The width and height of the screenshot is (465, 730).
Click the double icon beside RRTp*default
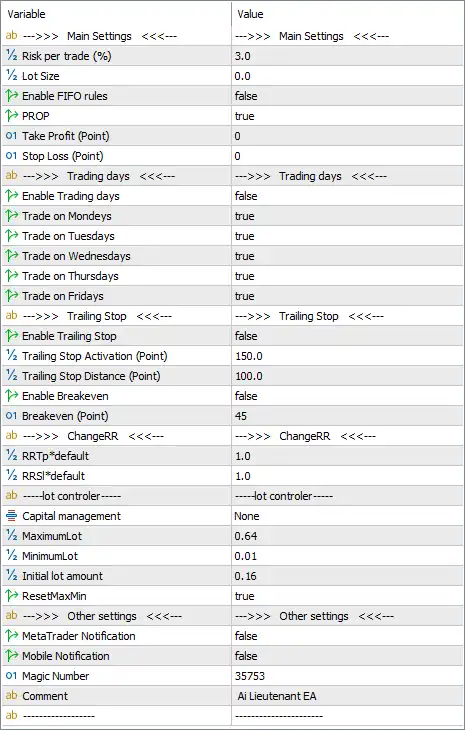[11, 456]
